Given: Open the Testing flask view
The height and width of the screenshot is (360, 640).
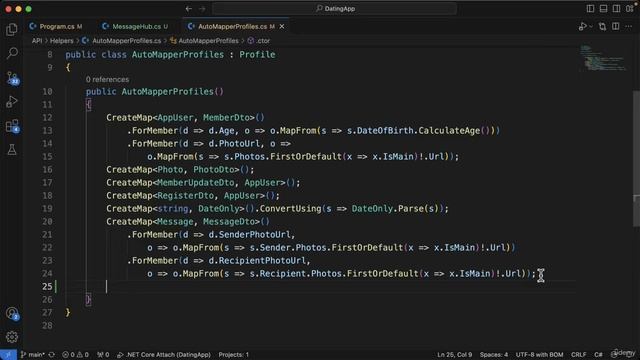Looking at the screenshot, I should 12,149.
